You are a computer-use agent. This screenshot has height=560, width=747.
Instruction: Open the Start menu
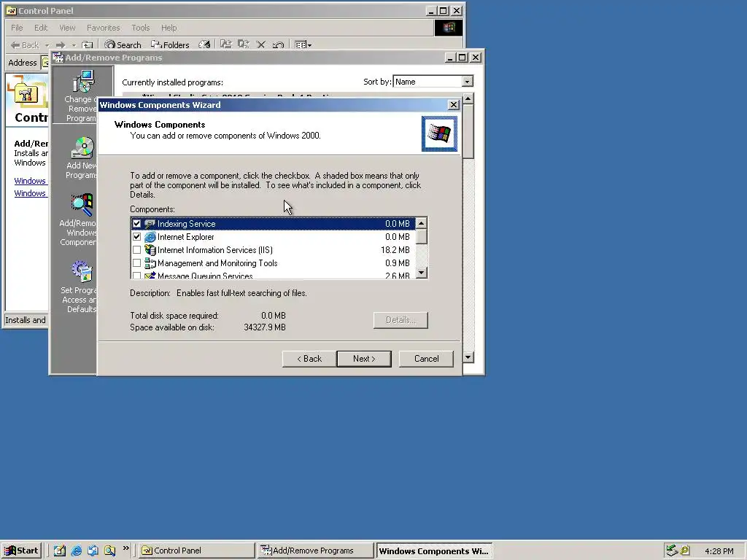(21, 551)
